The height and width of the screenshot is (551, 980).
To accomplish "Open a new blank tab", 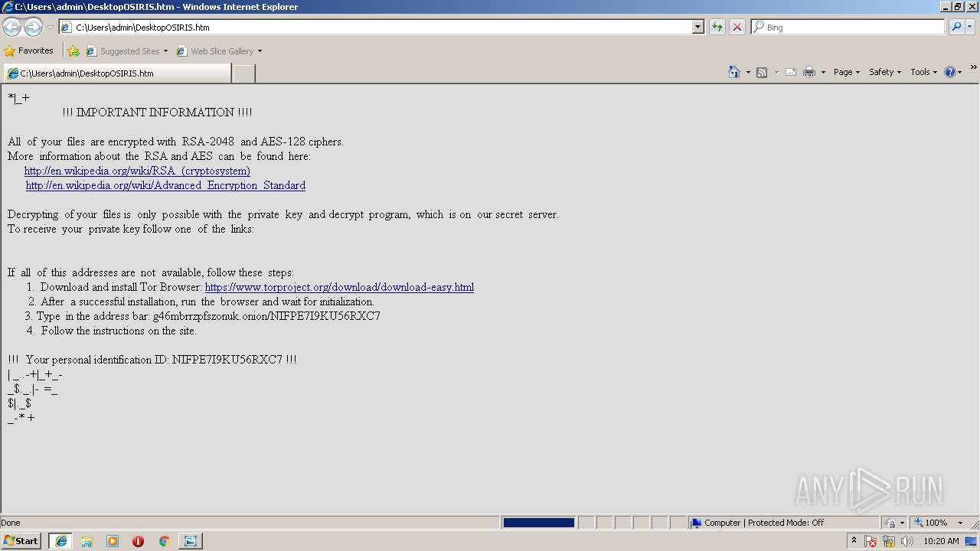I will point(243,73).
